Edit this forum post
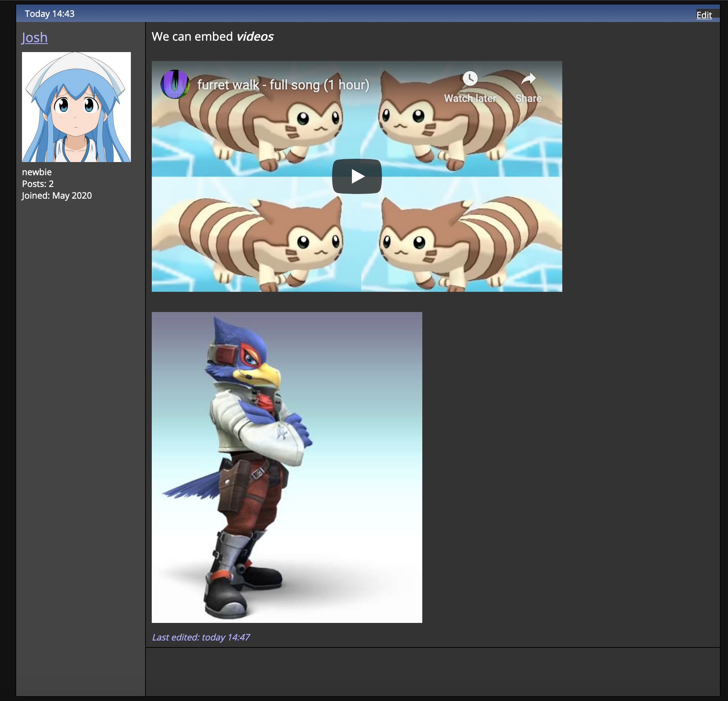The width and height of the screenshot is (728, 701). [704, 15]
